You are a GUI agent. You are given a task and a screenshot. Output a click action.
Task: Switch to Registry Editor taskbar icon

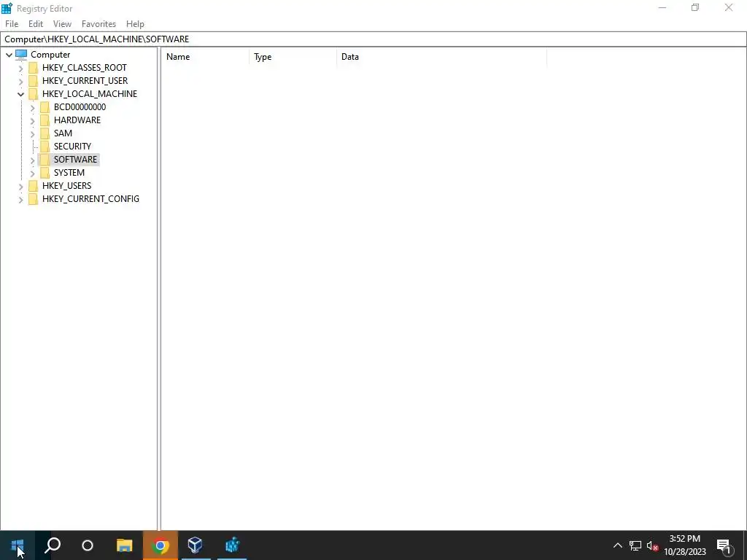(232, 545)
